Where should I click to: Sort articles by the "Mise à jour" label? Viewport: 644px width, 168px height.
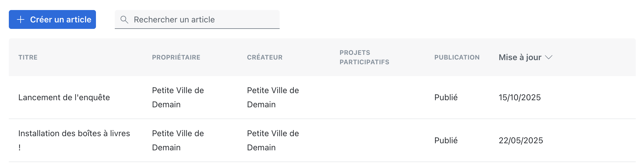pos(520,57)
